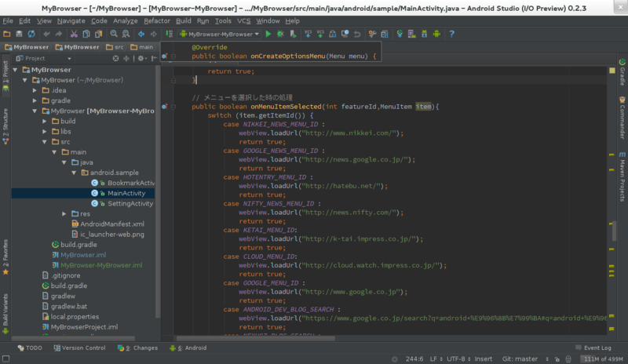Viewport: 628px width, 364px height.
Task: Select SettingActivity class in tree
Action: (x=122, y=203)
